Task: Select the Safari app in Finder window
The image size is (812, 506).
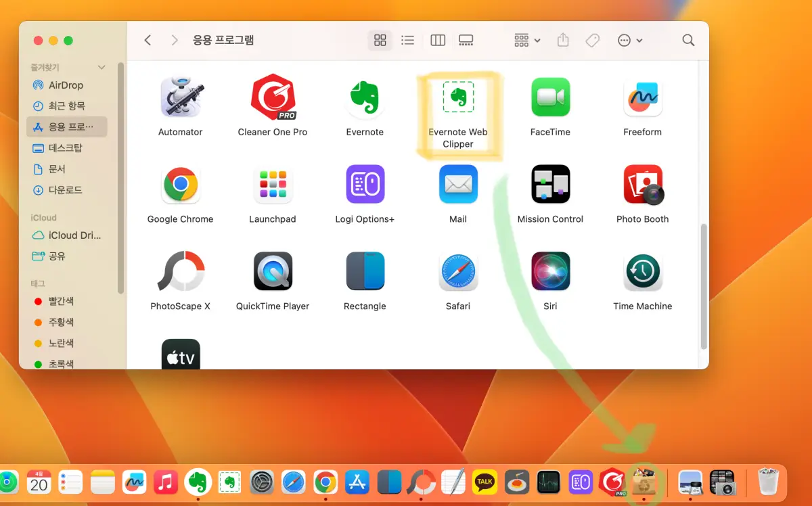Action: [458, 271]
